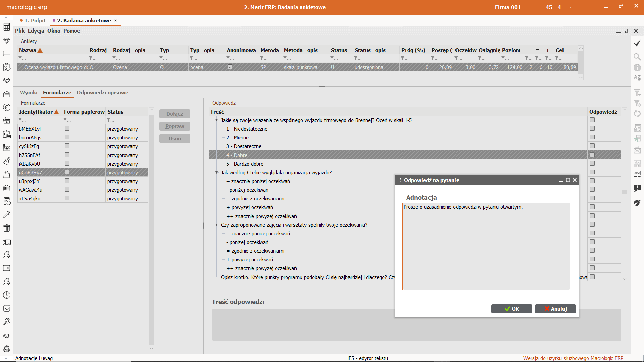Screen dimensions: 644x362
Task: Collapse the Brenna trip impressions question
Action: [x=217, y=120]
